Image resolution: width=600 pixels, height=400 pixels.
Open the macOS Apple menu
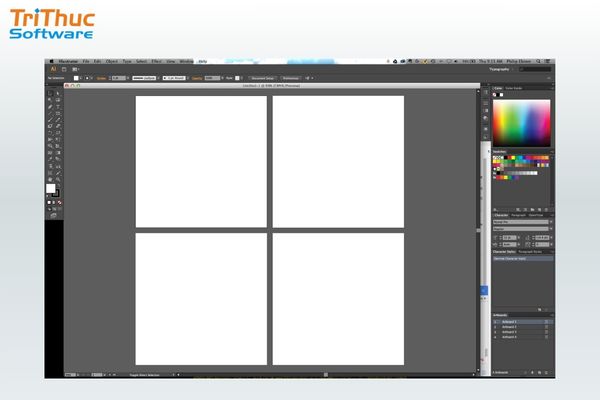tap(51, 61)
